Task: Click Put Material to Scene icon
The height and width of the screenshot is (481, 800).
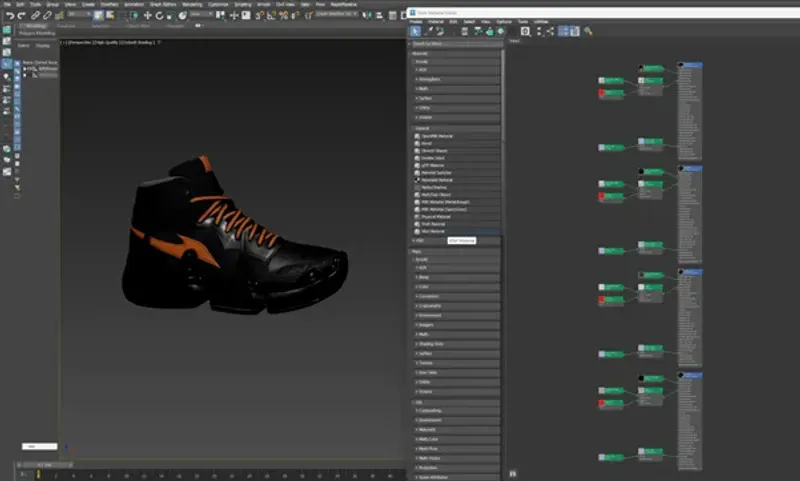Action: pyautogui.click(x=440, y=32)
